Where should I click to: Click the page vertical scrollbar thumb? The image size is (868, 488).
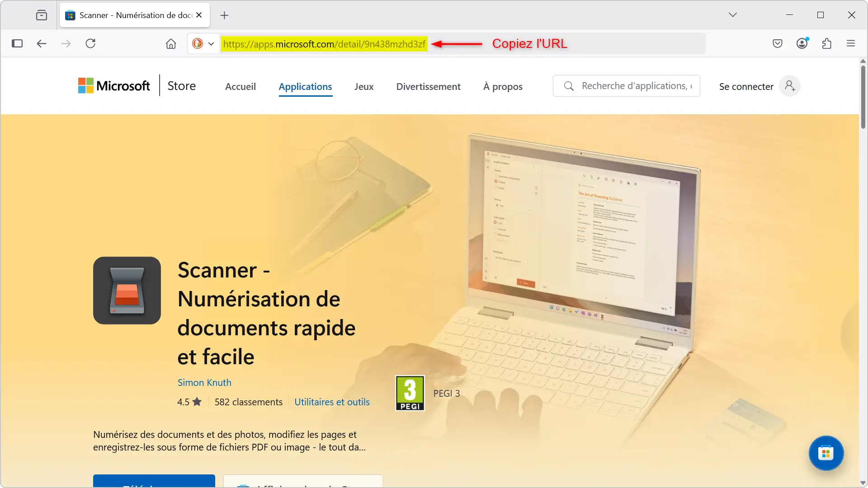(863, 97)
